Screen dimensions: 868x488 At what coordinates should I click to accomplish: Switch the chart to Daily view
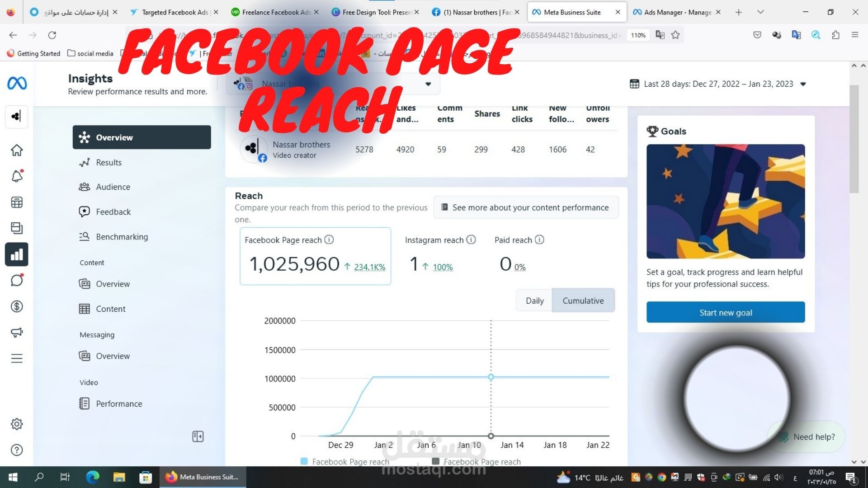coord(534,300)
